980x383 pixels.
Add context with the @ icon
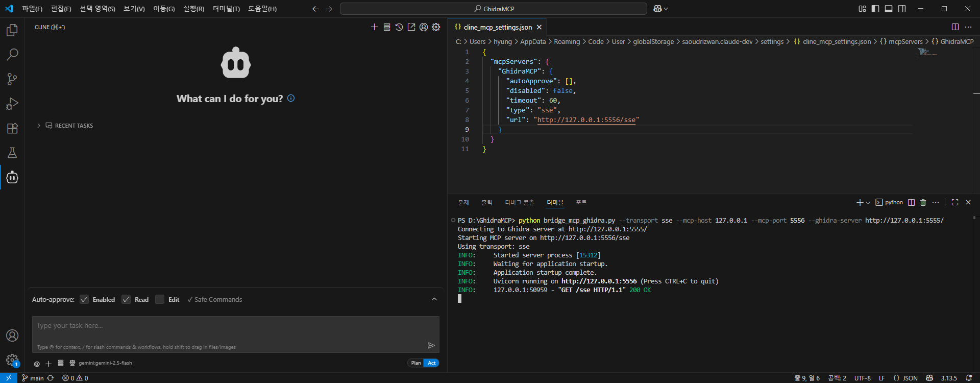point(37,364)
